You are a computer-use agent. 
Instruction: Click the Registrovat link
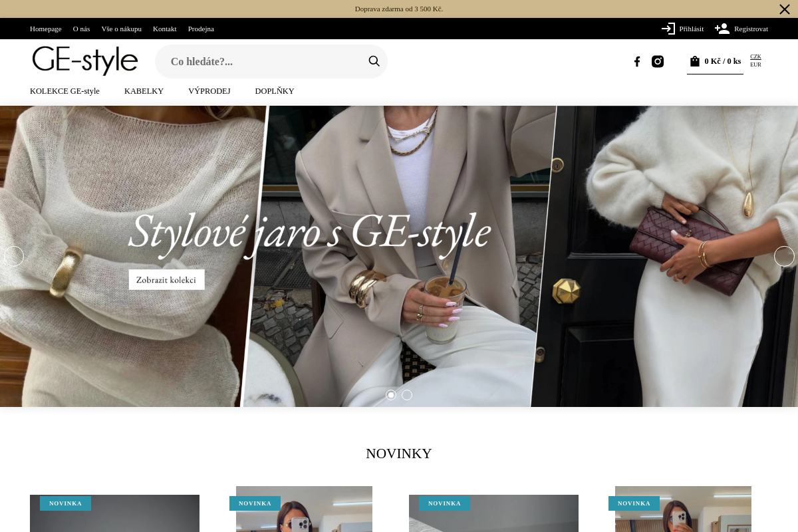click(x=751, y=29)
